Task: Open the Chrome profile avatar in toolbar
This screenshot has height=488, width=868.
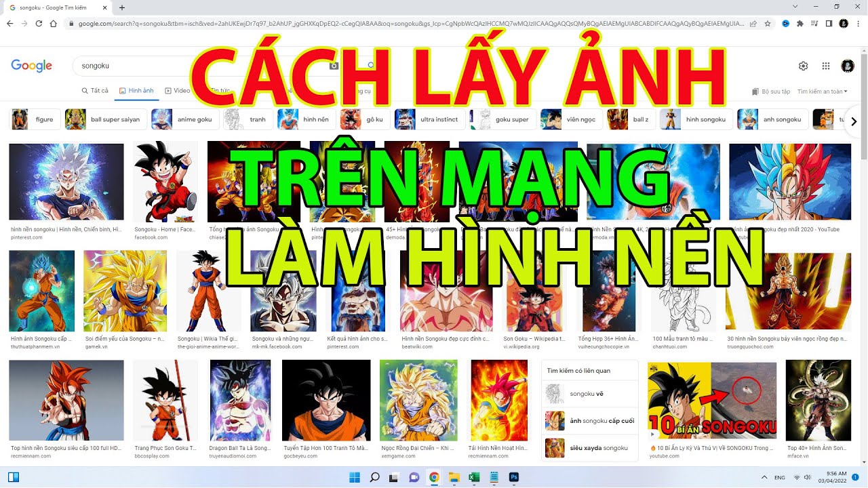Action: point(844,23)
